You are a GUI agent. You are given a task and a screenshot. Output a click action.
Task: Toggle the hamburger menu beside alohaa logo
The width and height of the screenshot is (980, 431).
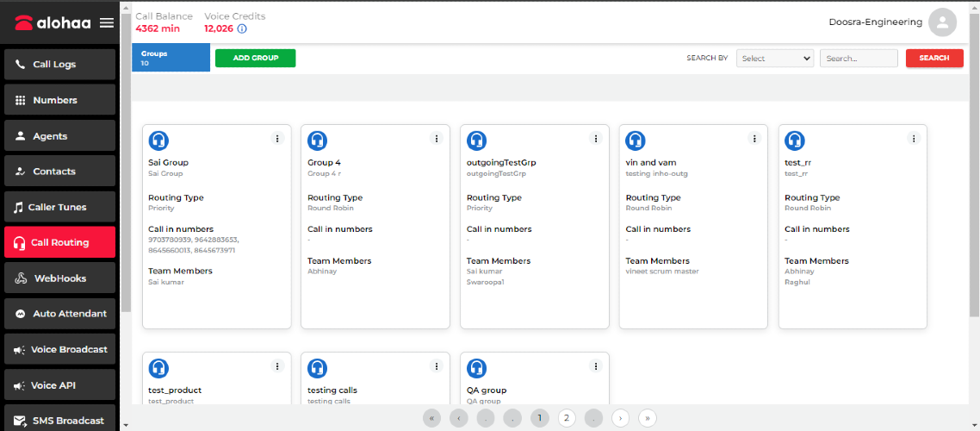click(x=107, y=23)
